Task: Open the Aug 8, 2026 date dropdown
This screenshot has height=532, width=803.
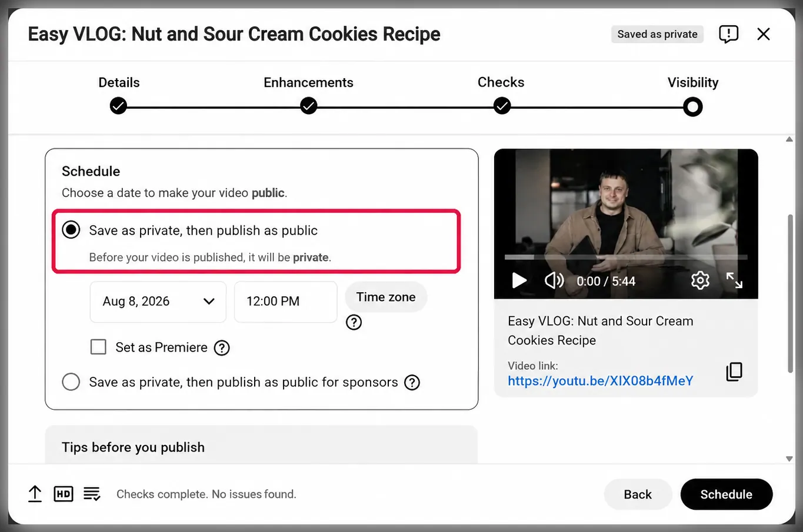Action: [158, 302]
